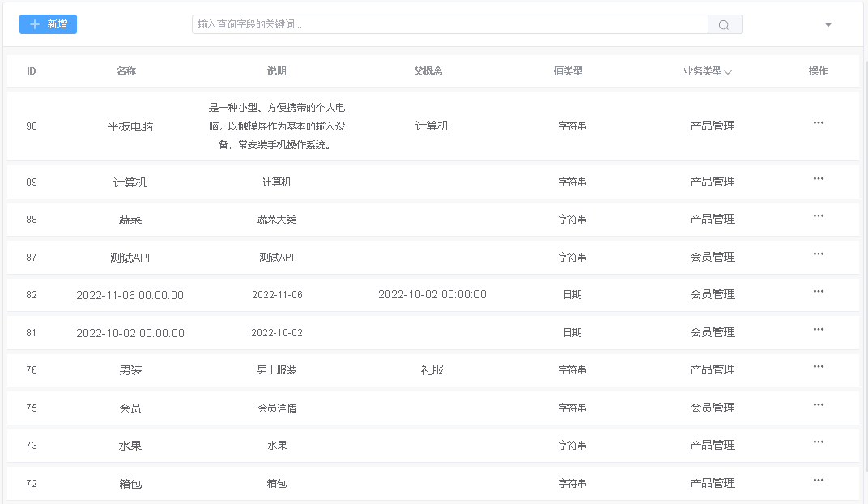The width and height of the screenshot is (868, 504).
Task: Open the more actions menu for row 73 水果
Action: 818,442
